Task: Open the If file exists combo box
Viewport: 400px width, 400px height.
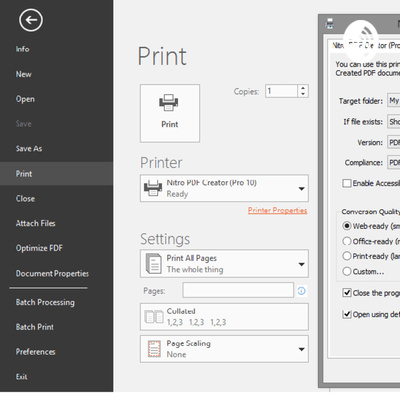Action: (x=393, y=122)
